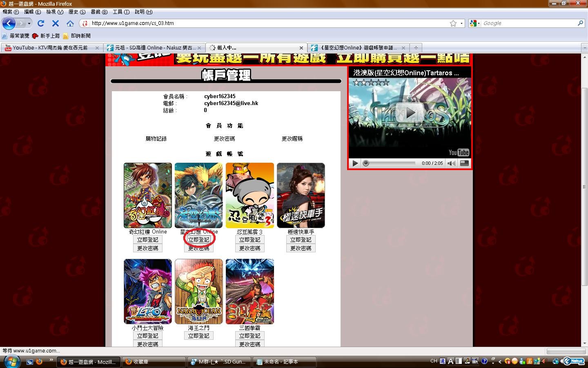Click 立即登記 under 海王之門
The image size is (588, 368).
tap(199, 336)
